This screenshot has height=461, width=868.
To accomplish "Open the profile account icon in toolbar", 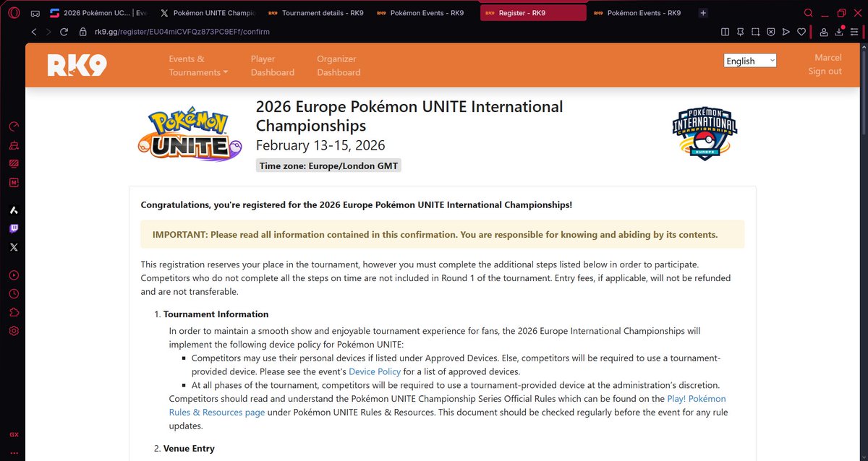I will 824,32.
